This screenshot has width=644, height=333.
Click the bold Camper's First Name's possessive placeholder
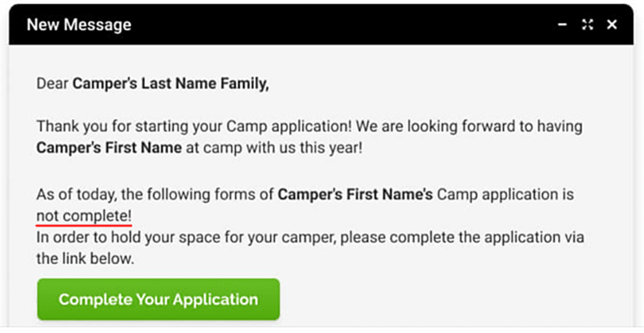click(x=355, y=195)
